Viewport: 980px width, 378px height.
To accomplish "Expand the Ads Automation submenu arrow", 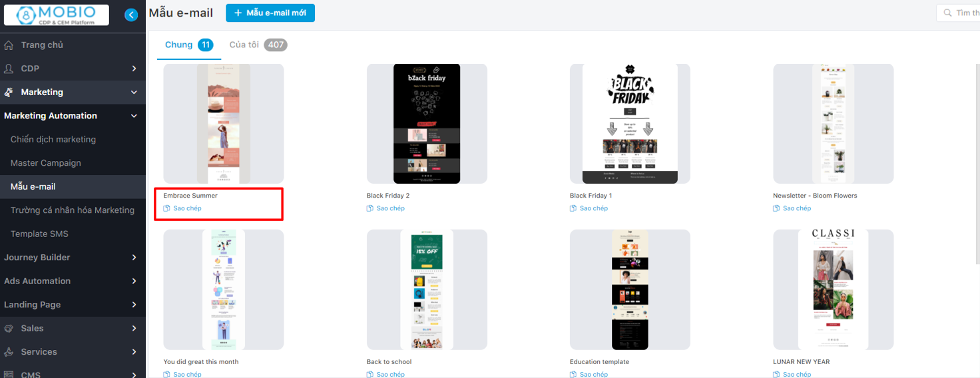I will 134,281.
